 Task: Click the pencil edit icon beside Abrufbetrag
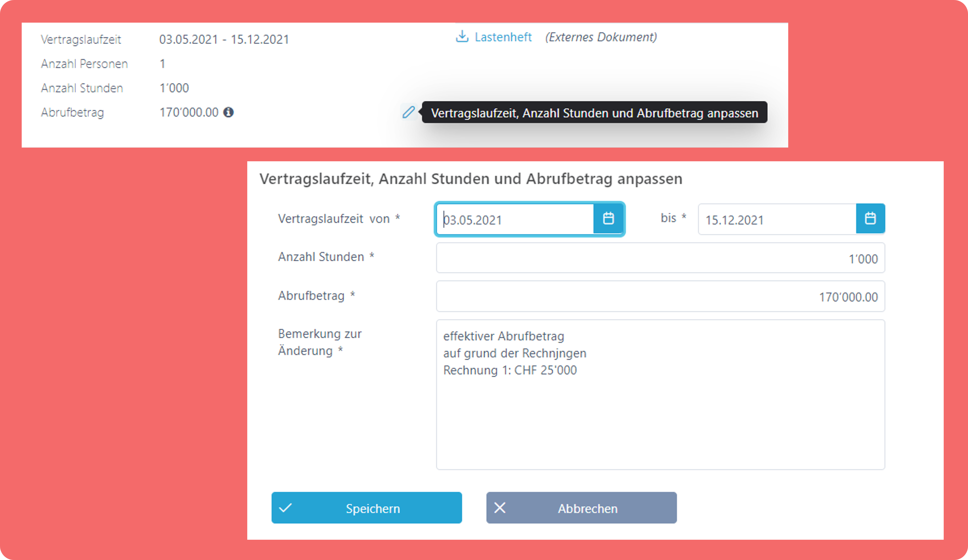click(408, 112)
